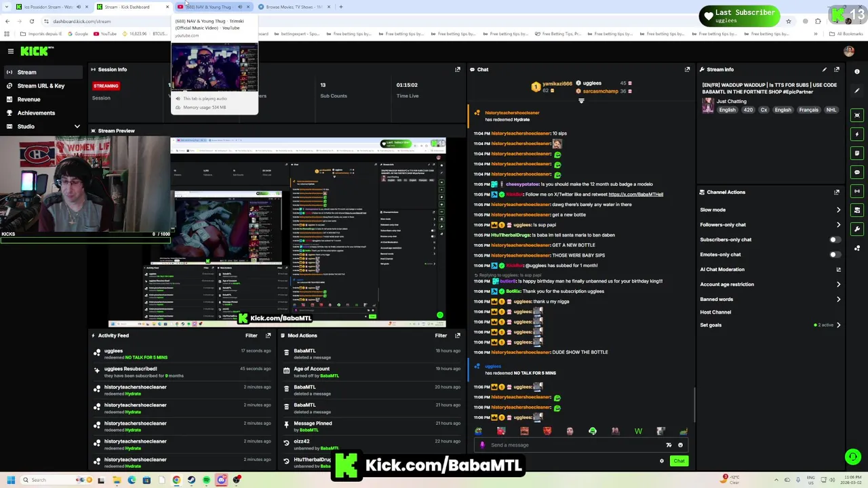Toggle Subscribers-only chat switch

[x=835, y=239]
